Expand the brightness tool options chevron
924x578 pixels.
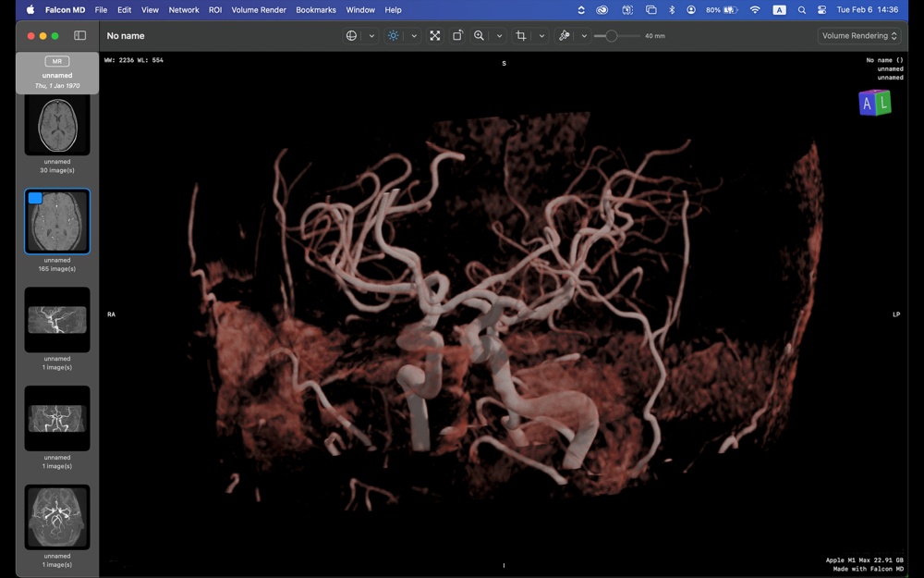coord(414,36)
